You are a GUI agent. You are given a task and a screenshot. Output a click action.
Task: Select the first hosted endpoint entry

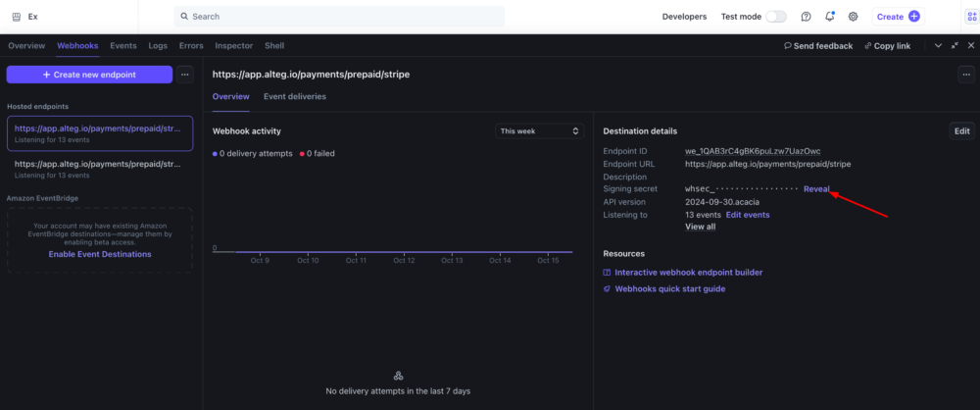tap(100, 133)
